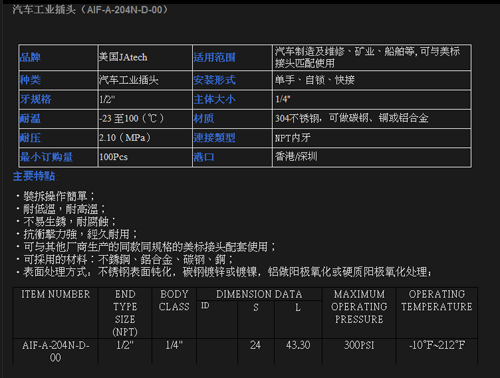Click the 耐温 label link
Image resolution: width=500 pixels, height=378 pixels.
point(30,119)
